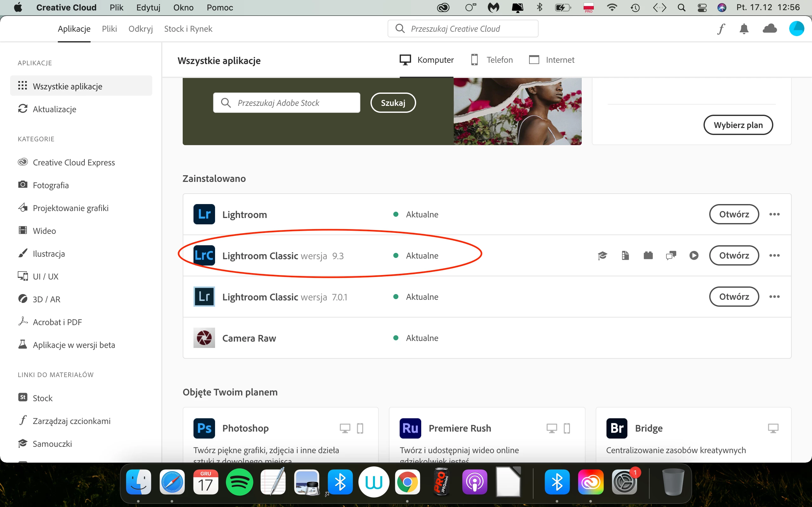Click the fonts icon in header
The height and width of the screenshot is (507, 812).
[721, 29]
